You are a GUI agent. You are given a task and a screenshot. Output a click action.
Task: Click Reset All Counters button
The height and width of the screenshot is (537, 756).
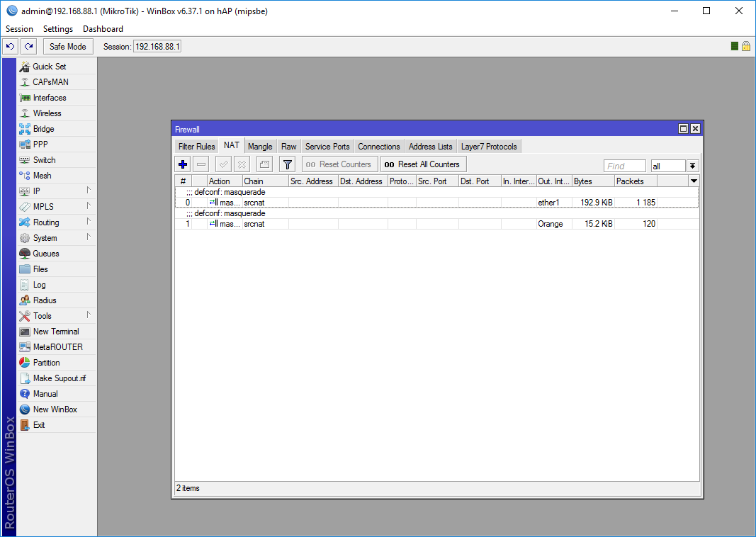pyautogui.click(x=423, y=164)
